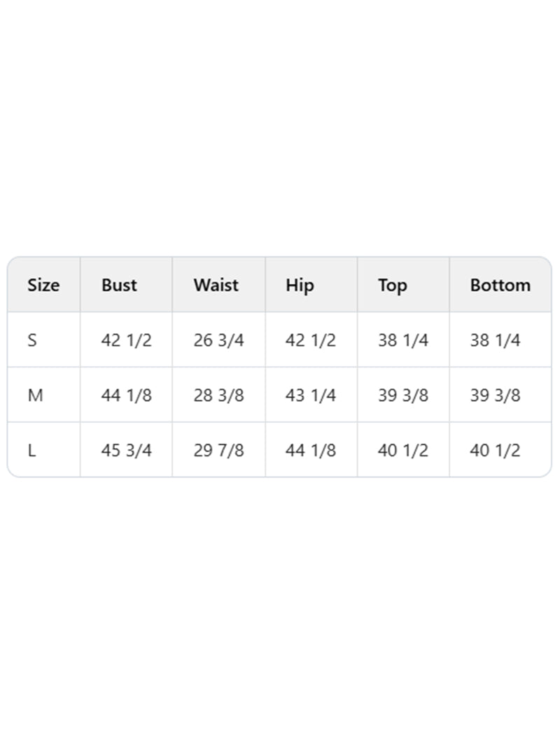Click the M waist value 28 3/8
This screenshot has width=560, height=735.
click(219, 395)
